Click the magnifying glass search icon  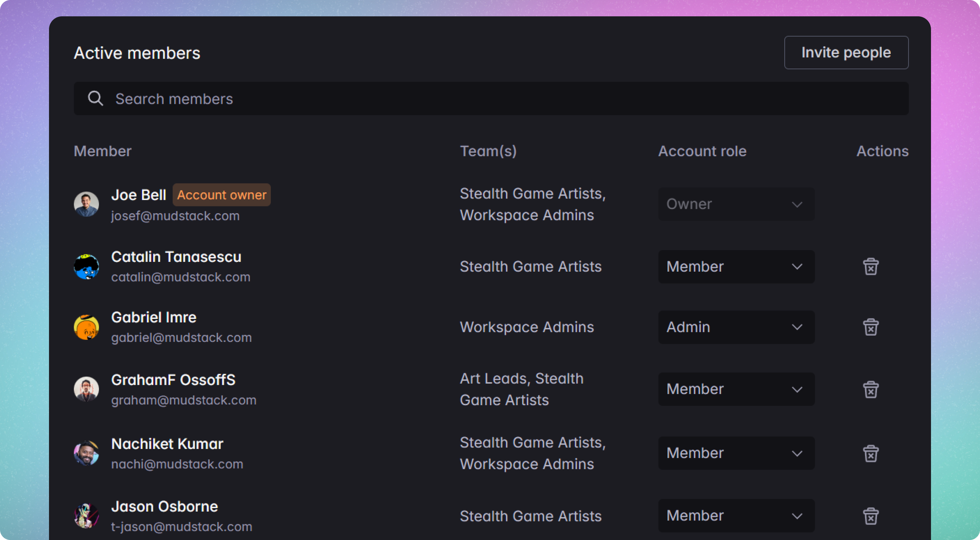click(x=95, y=99)
